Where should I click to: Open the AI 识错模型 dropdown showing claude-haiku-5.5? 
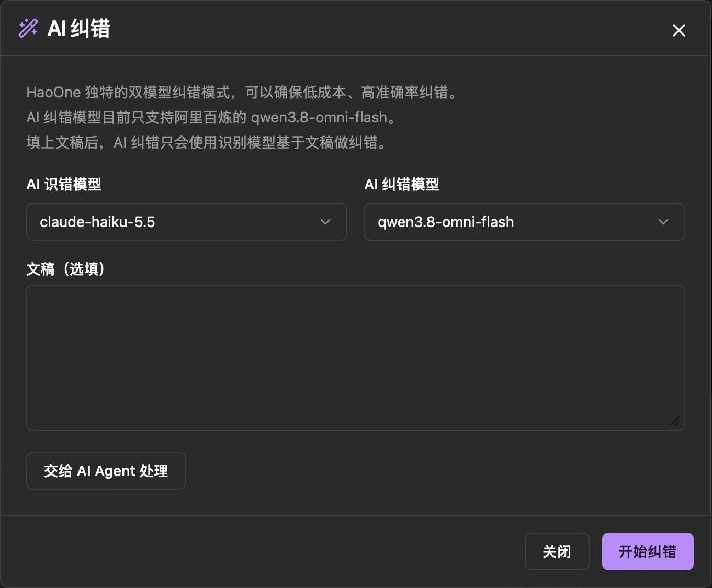click(x=187, y=222)
